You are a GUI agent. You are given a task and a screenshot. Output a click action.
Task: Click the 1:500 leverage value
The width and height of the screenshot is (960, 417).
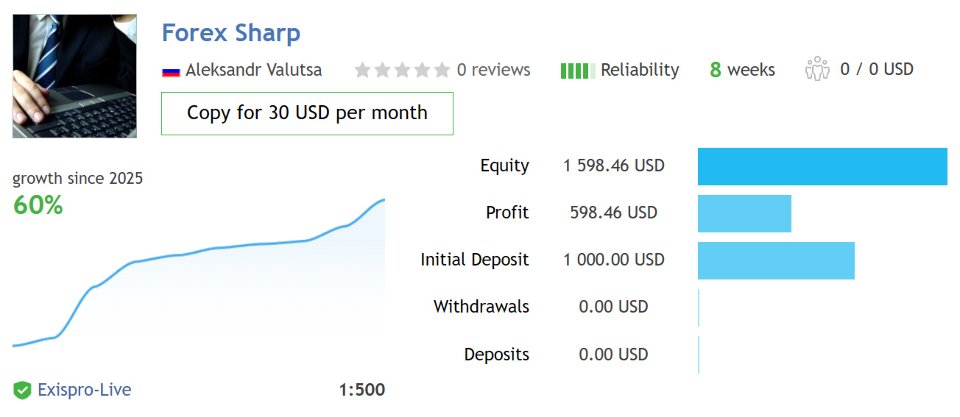click(361, 390)
